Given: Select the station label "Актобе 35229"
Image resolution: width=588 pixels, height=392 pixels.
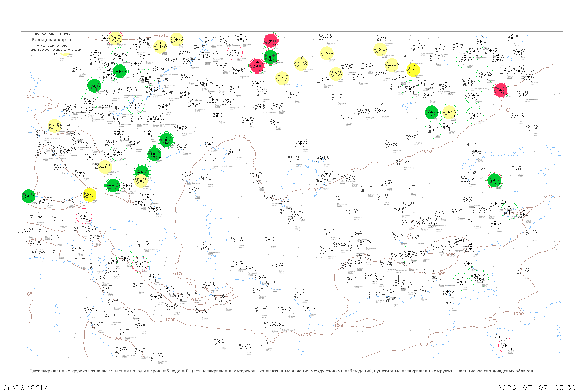Looking at the screenshot, I should click(x=281, y=112).
